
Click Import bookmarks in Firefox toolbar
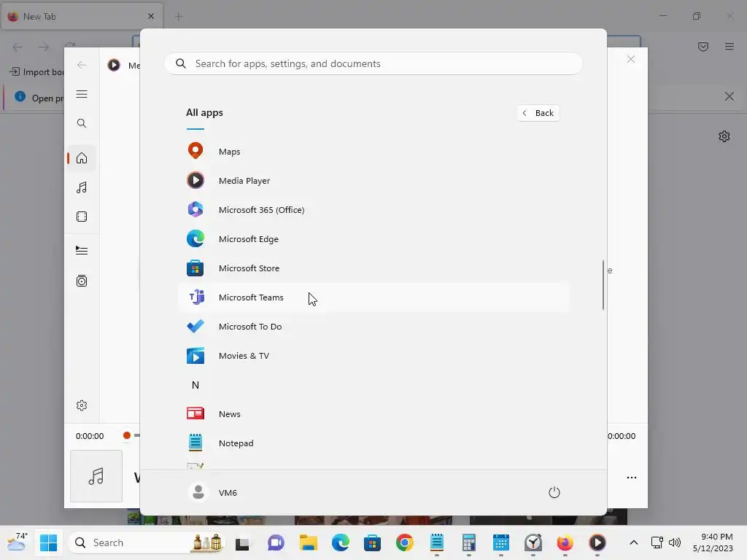click(37, 72)
